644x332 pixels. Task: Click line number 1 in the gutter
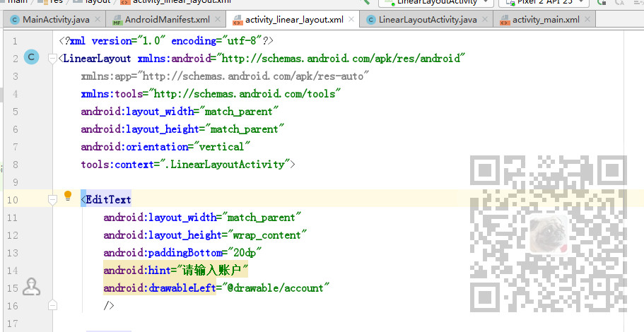[15, 41]
